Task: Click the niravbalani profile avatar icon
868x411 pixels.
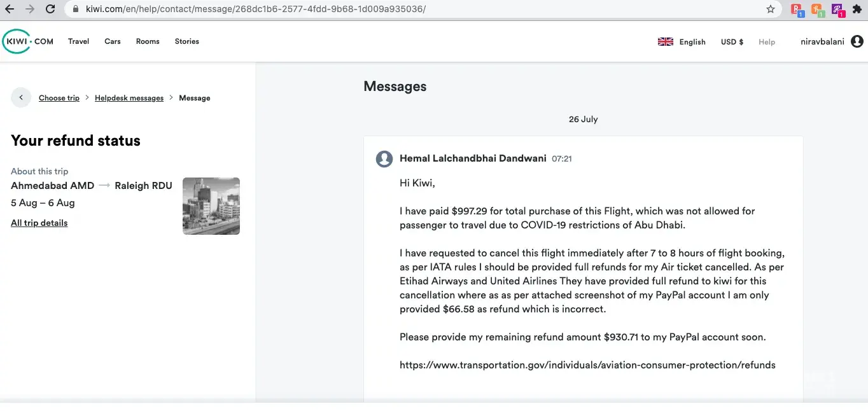Action: (857, 42)
